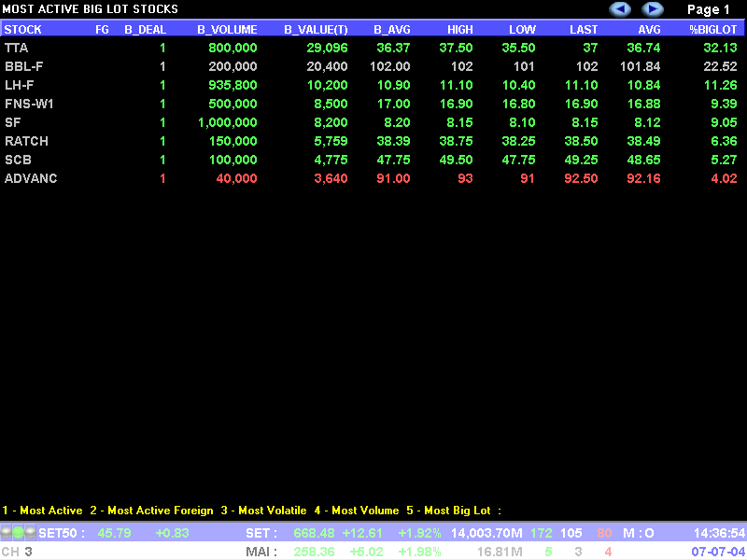Screen dimensions: 747x560
Task: Select 4 - Most Volume option
Action: (x=357, y=511)
